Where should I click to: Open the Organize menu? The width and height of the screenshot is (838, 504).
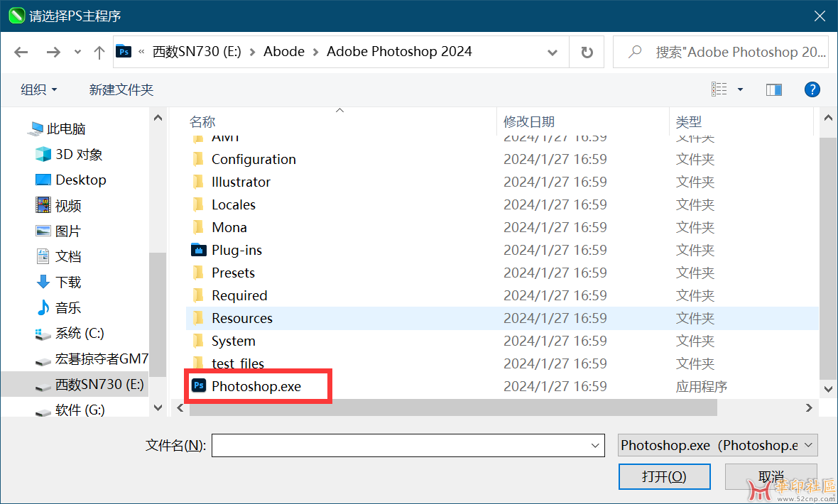point(38,89)
